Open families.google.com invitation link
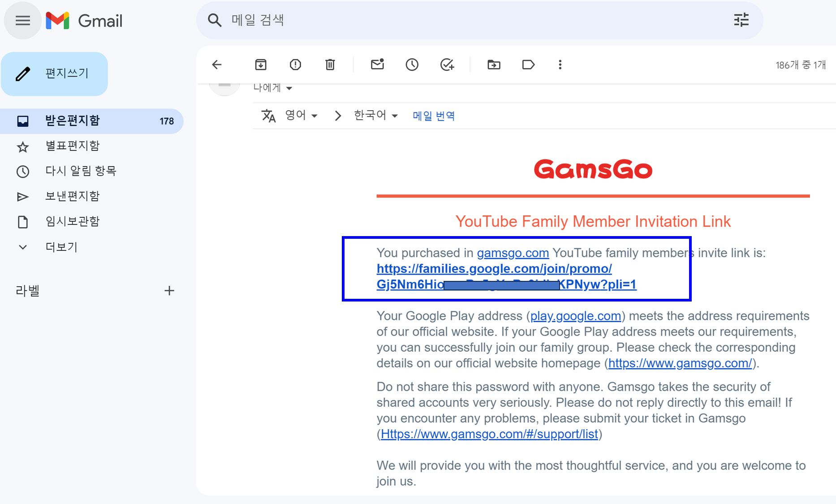This screenshot has height=504, width=836. click(x=506, y=276)
